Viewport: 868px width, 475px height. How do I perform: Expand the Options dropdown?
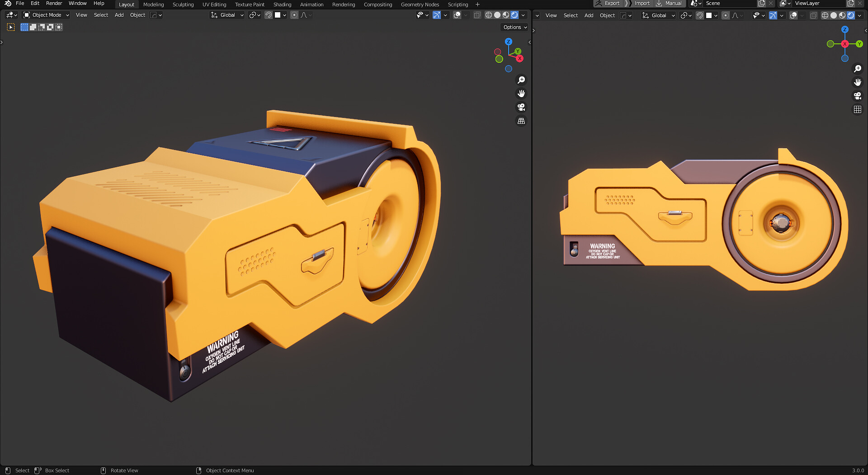coord(514,27)
